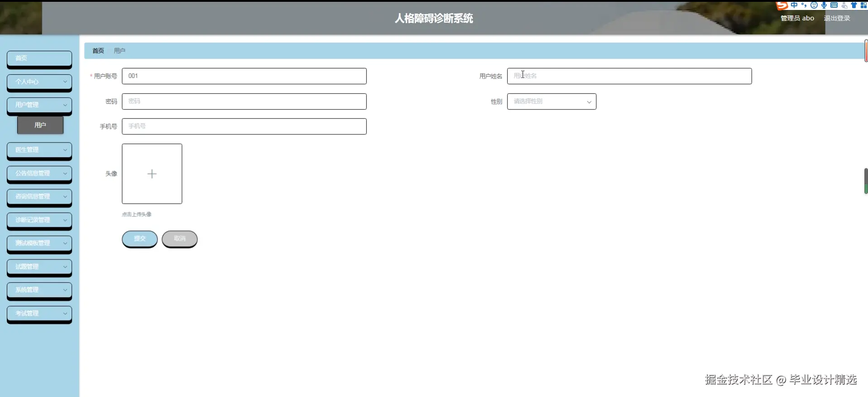Open the IME skin shirt icon
The image size is (868, 397).
pyautogui.click(x=854, y=5)
